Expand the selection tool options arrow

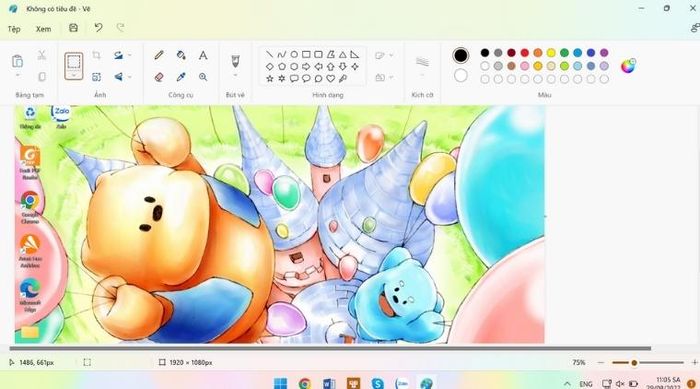click(74, 76)
